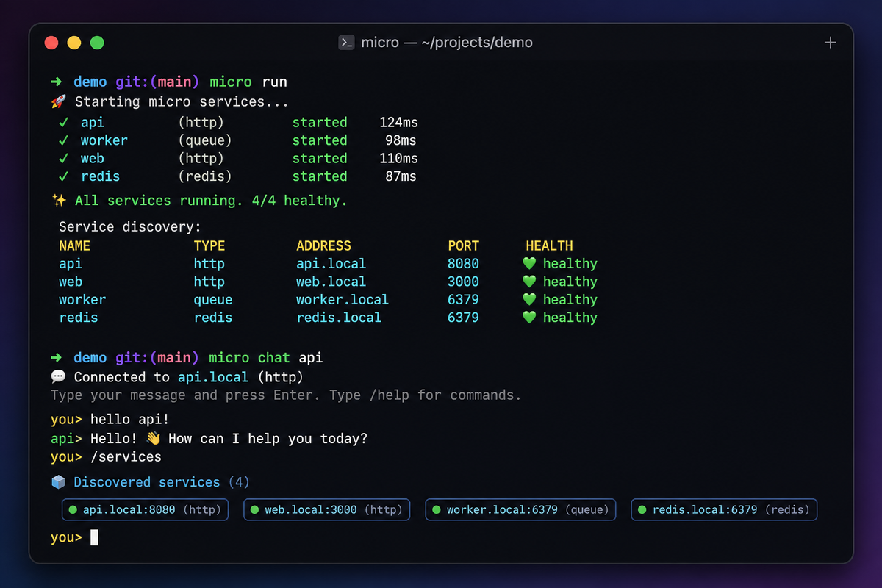882x588 pixels.
Task: Click the Discovered services (4) heading
Action: point(162,482)
